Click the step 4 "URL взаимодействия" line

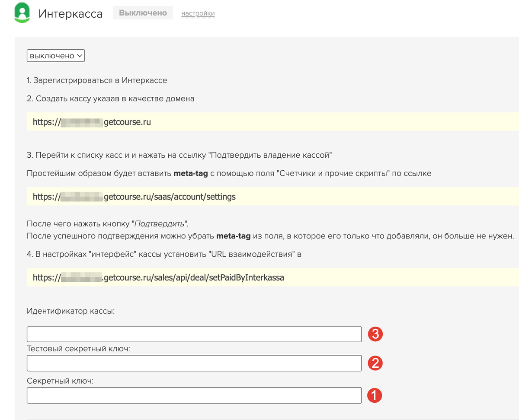(164, 254)
